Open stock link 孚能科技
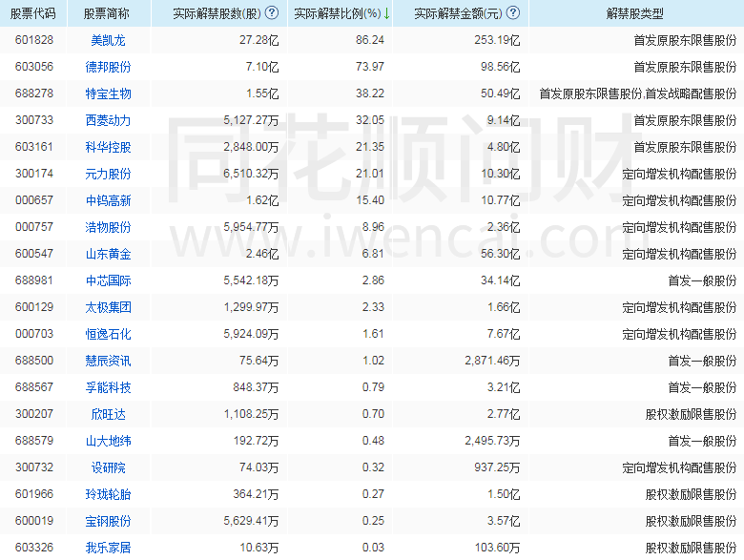Screen dimensions: 744x560 [108, 387]
